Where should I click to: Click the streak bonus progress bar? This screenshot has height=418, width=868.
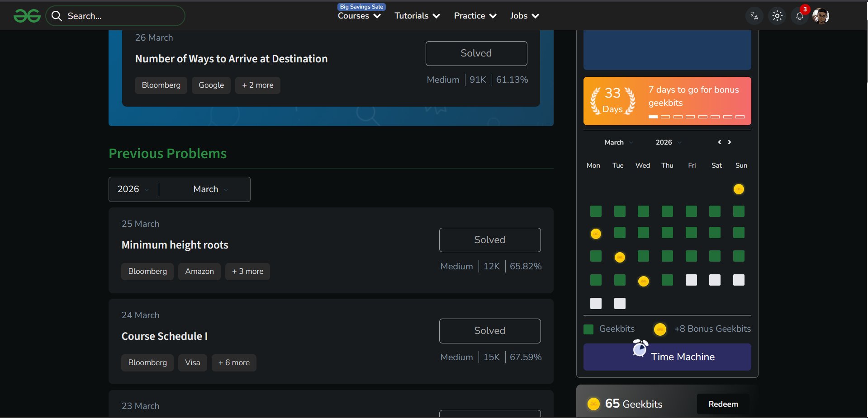[696, 117]
